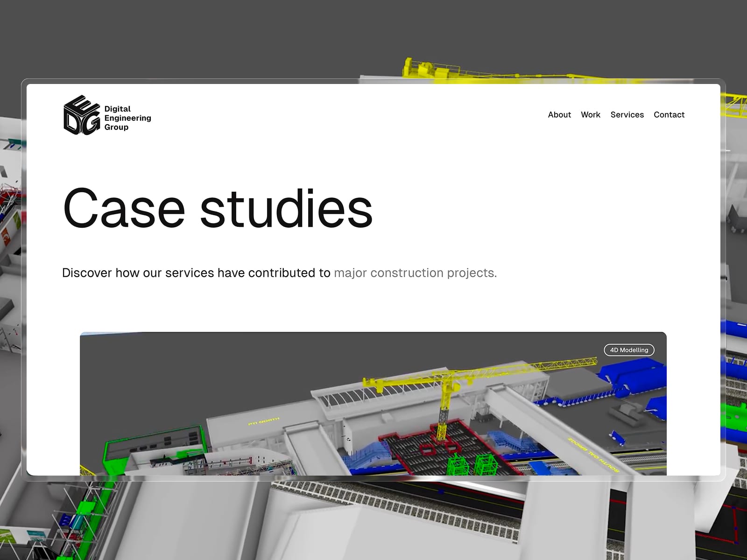Open the Services navigation link
Image resolution: width=747 pixels, height=560 pixels.
[627, 115]
